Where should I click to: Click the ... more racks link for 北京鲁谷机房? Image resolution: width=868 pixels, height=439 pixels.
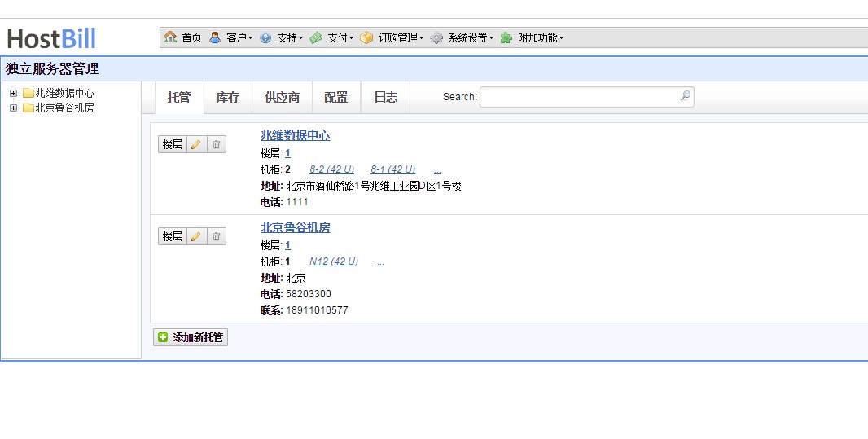(x=380, y=262)
